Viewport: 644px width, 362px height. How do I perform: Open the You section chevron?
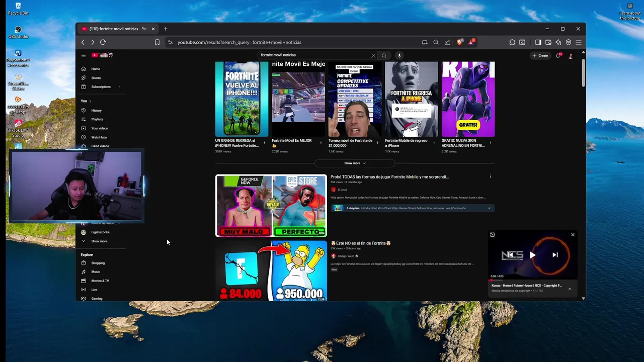[90, 101]
